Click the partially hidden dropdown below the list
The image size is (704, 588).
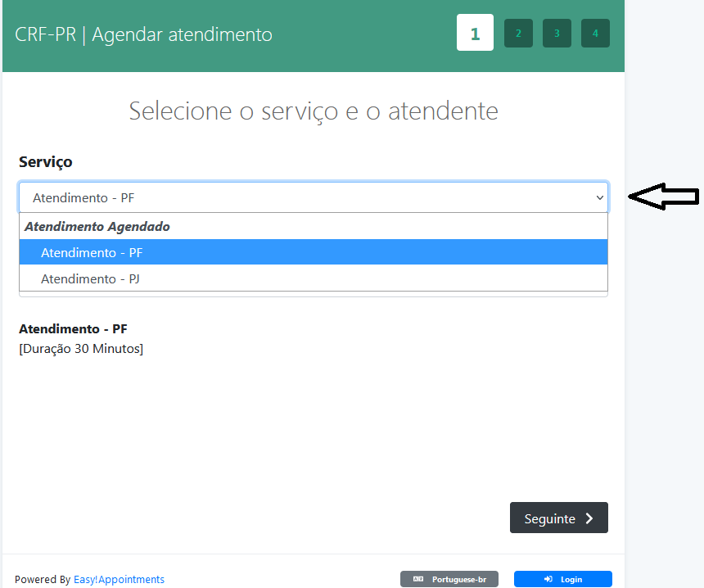(313, 294)
